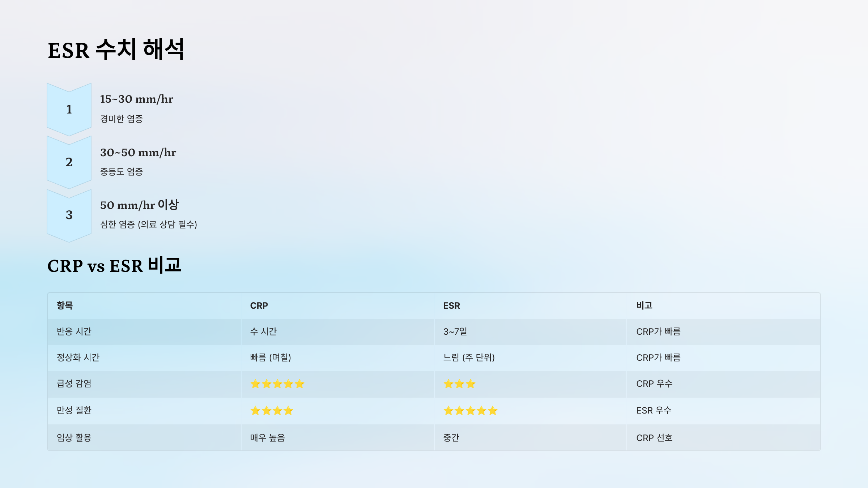Click the '3~7일' table cell
Viewport: 868px width, 488px height.
[455, 331]
